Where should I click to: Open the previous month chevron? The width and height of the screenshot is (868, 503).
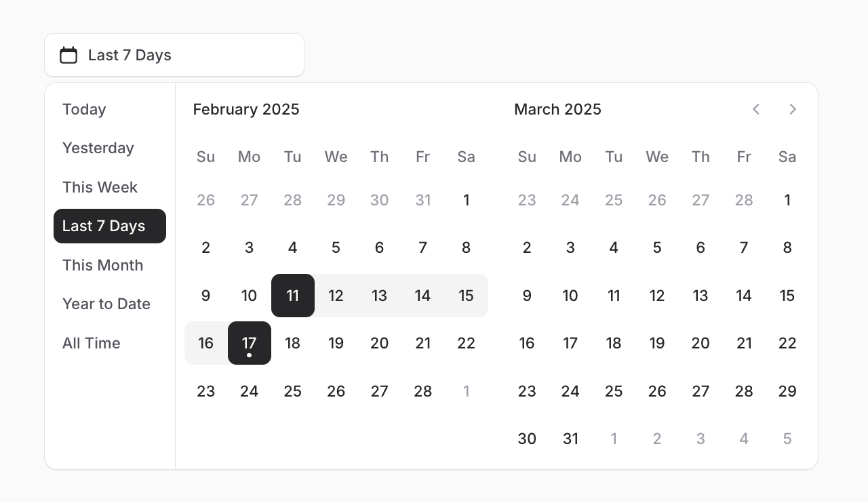[x=756, y=109]
